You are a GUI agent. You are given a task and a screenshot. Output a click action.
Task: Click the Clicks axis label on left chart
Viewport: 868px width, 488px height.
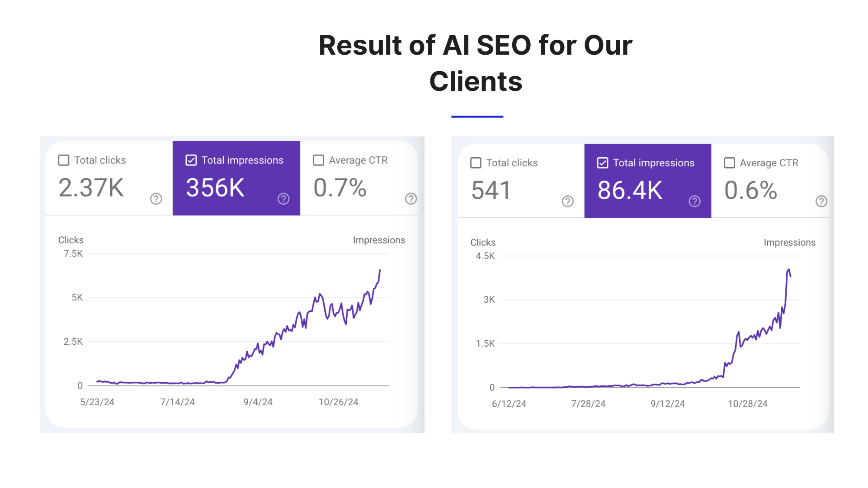pyautogui.click(x=71, y=240)
